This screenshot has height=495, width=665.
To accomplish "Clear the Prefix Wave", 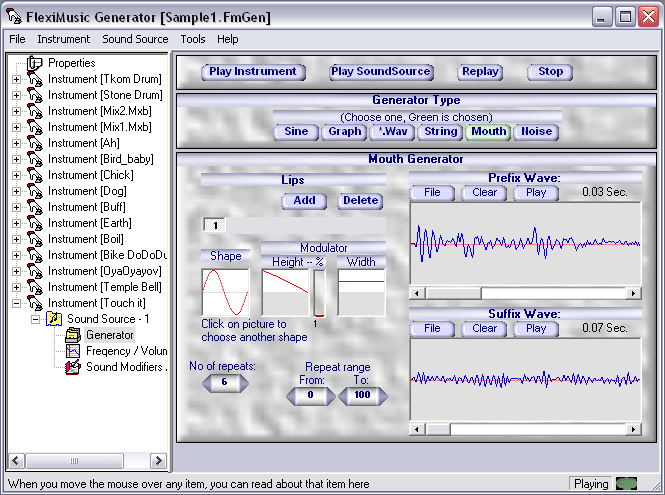I will click(484, 193).
